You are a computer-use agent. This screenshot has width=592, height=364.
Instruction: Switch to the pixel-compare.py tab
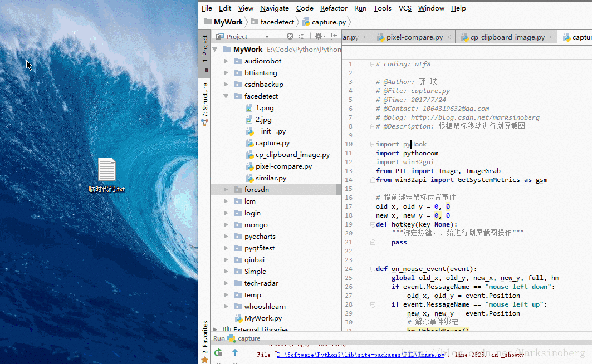[x=414, y=37]
